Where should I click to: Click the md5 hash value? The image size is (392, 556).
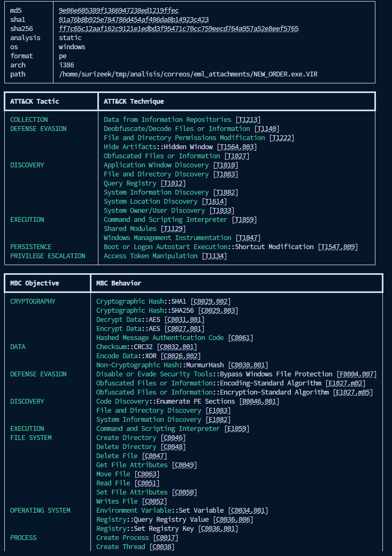tap(119, 11)
